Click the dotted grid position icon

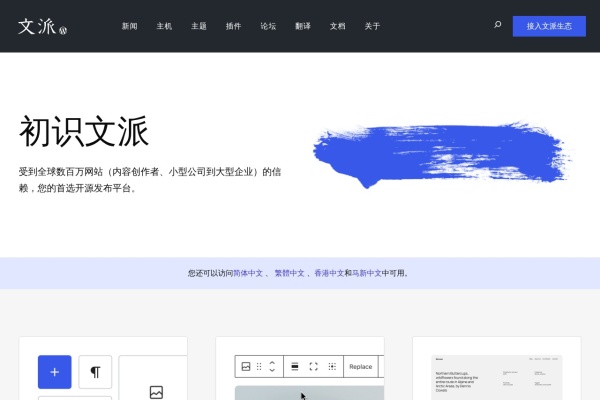coord(332,366)
